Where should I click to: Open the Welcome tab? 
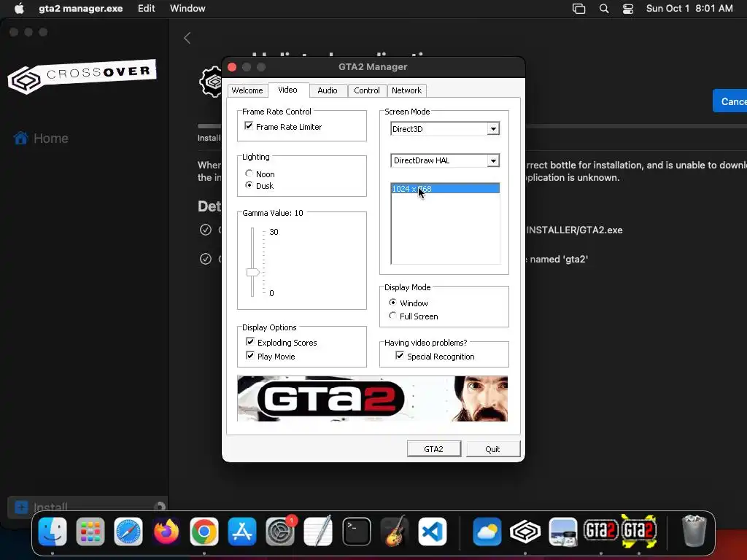point(247,90)
